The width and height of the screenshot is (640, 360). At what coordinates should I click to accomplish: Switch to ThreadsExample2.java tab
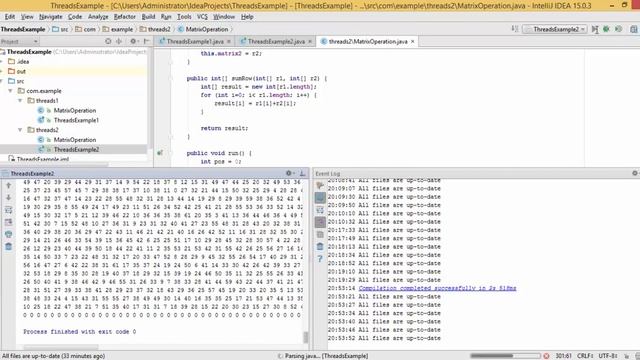pos(276,42)
